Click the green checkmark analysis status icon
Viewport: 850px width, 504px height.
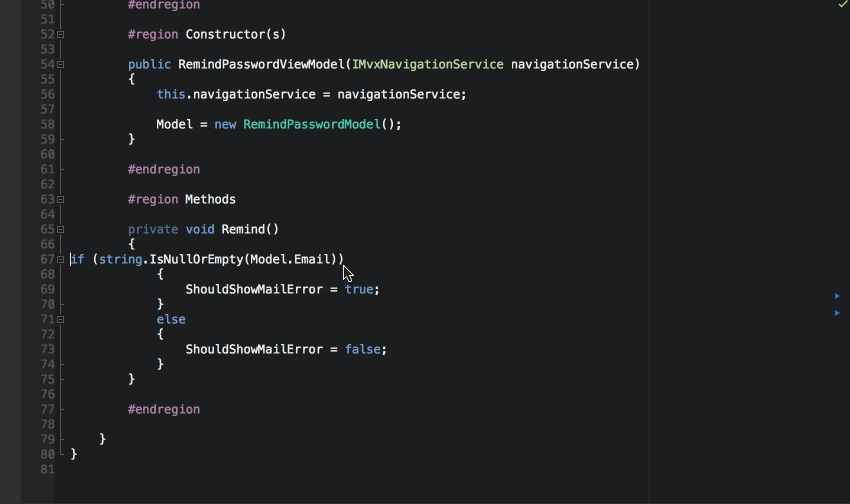pyautogui.click(x=842, y=4)
